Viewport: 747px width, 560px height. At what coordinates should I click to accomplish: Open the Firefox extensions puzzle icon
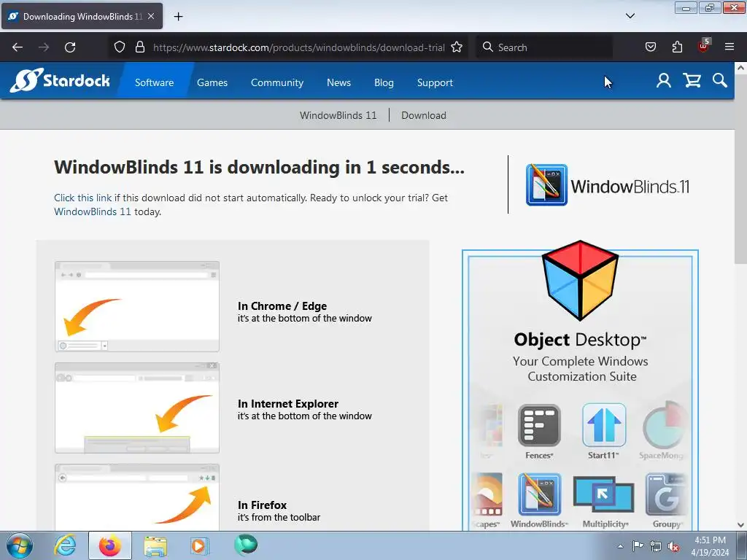[x=677, y=47]
